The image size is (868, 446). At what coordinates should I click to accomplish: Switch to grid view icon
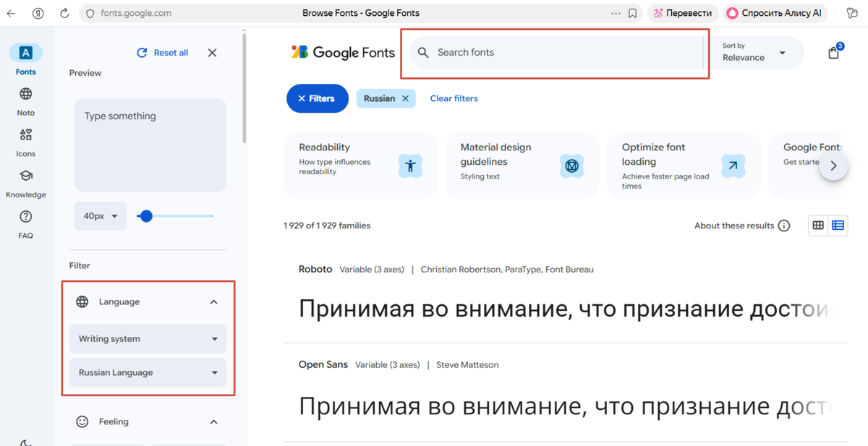[818, 226]
